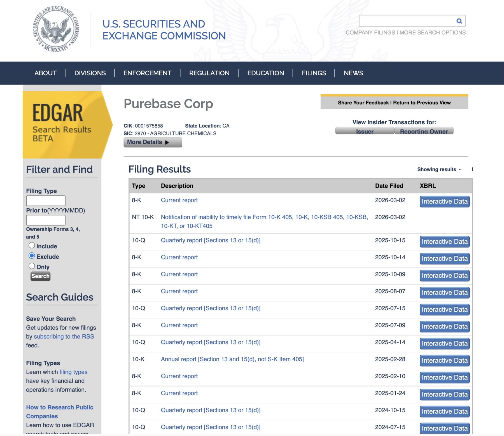The width and height of the screenshot is (504, 436).
Task: Select the Only ownership forms option
Action: [32, 266]
